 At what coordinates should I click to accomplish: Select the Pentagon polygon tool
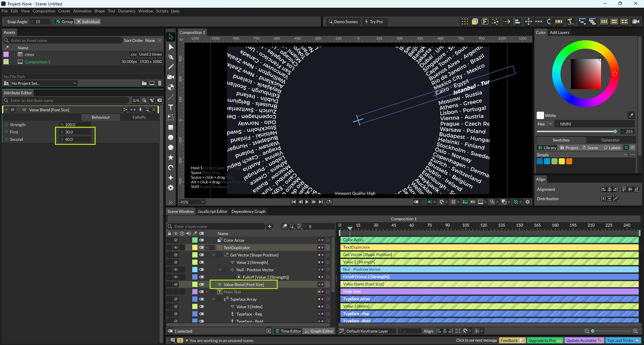171,147
